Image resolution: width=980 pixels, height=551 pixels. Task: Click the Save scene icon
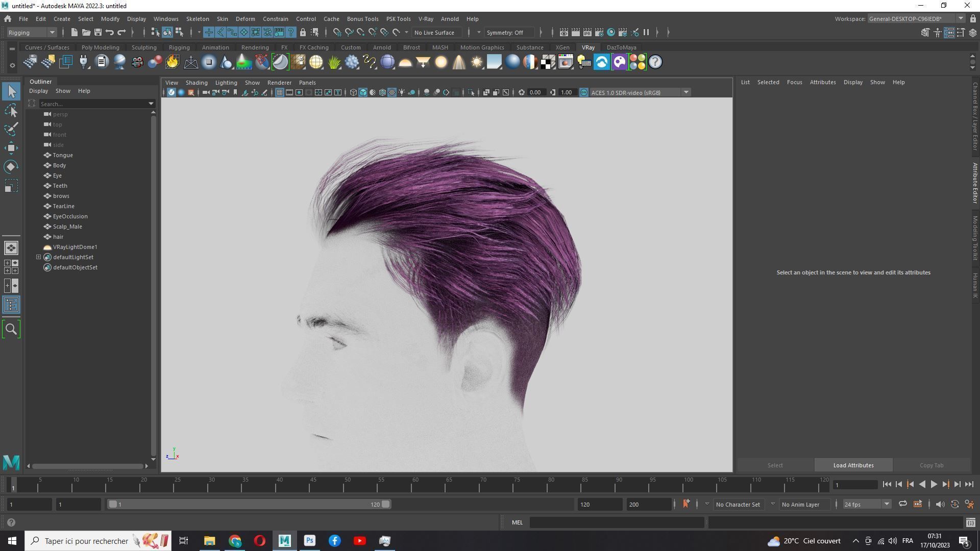(x=97, y=32)
